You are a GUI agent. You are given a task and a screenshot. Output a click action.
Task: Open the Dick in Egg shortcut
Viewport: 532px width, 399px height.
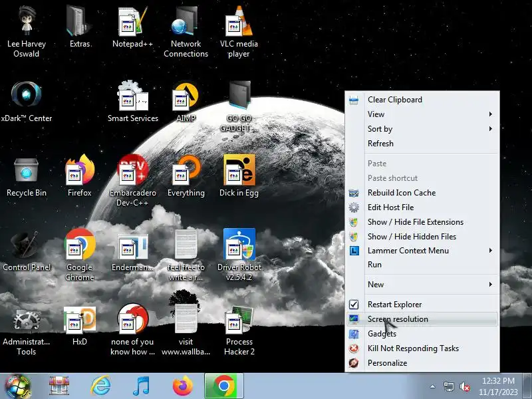[239, 176]
